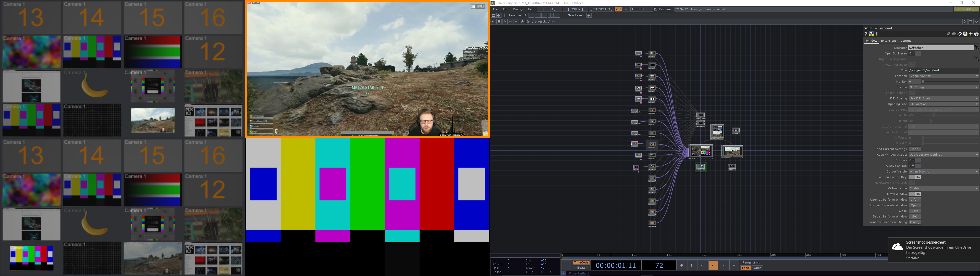Pause the timeline playback
This screenshot has width=980, height=276.
[692, 265]
